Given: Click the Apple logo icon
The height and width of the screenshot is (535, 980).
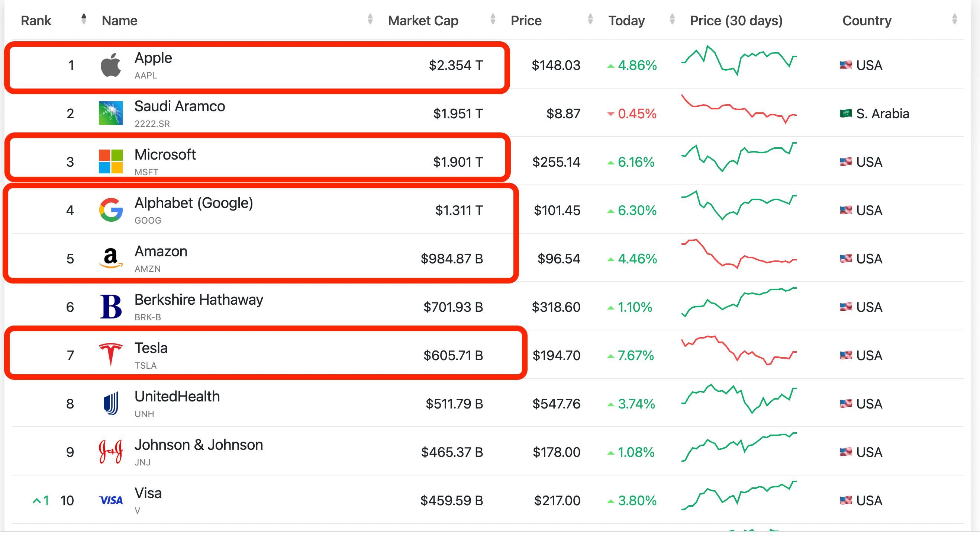Looking at the screenshot, I should tap(111, 65).
